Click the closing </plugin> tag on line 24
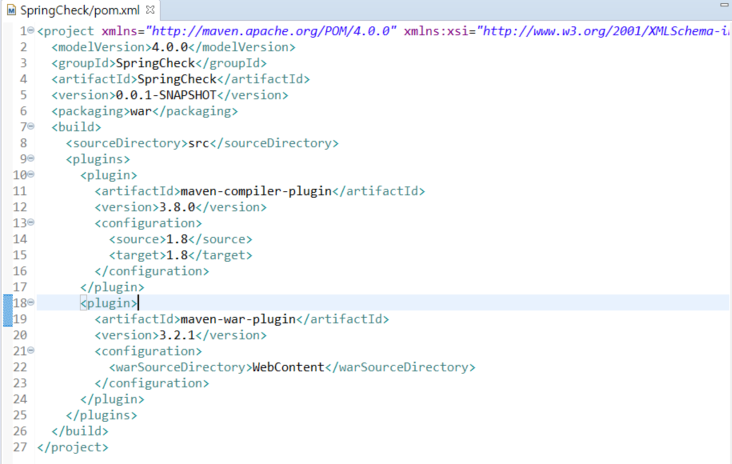This screenshot has width=732, height=464. click(112, 399)
